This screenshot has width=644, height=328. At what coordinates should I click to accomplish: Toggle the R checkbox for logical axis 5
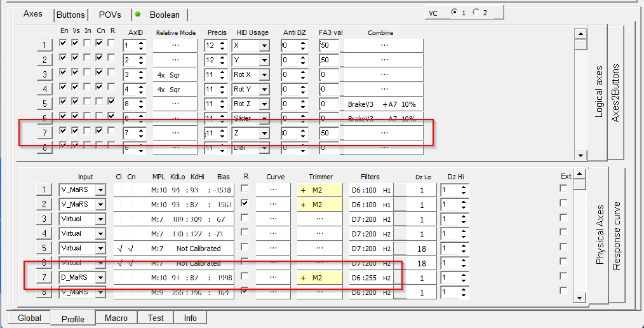[x=112, y=101]
